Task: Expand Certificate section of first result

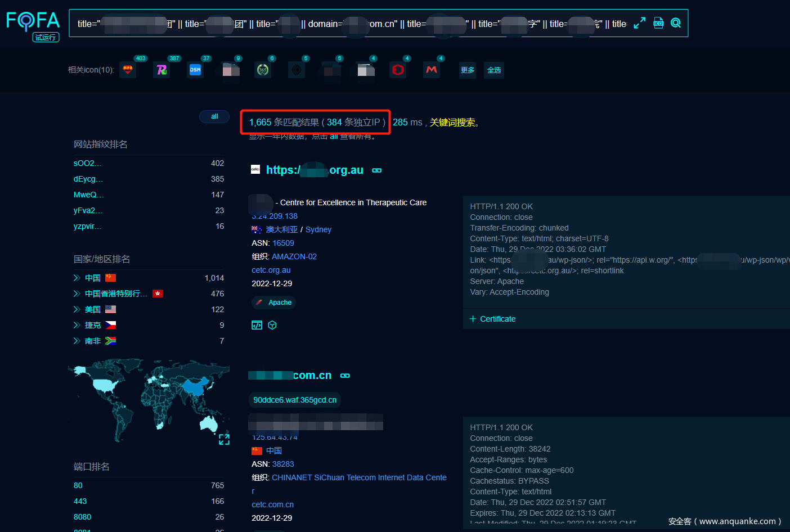Action: coord(493,319)
